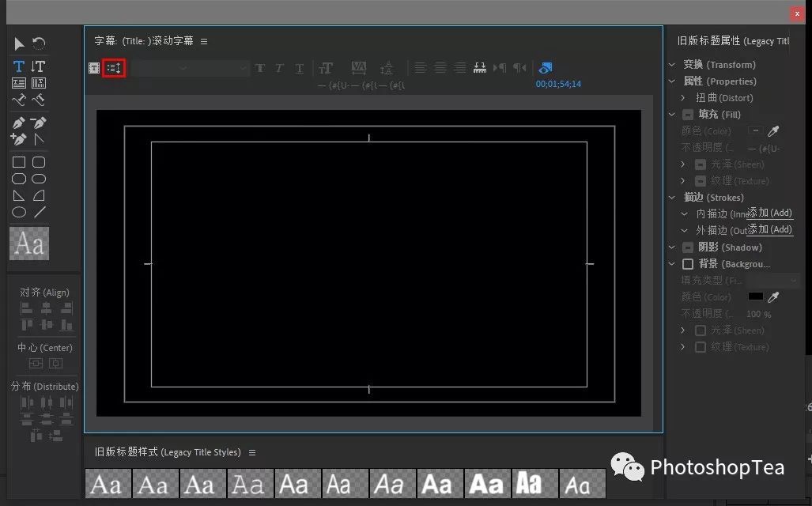Click the leading icon
Image resolution: width=812 pixels, height=506 pixels.
click(387, 68)
